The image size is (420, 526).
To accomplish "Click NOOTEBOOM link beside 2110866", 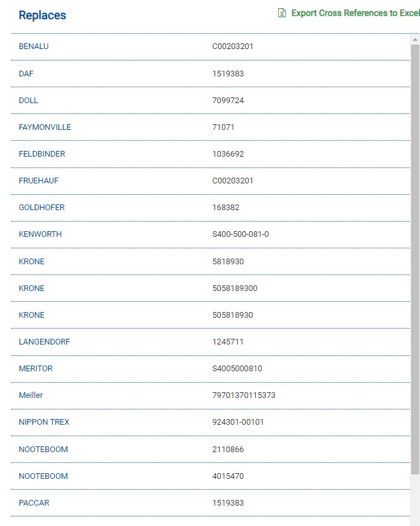I will pyautogui.click(x=43, y=450).
